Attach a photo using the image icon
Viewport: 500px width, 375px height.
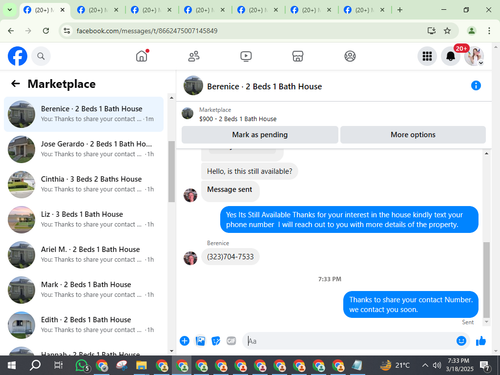pyautogui.click(x=200, y=341)
